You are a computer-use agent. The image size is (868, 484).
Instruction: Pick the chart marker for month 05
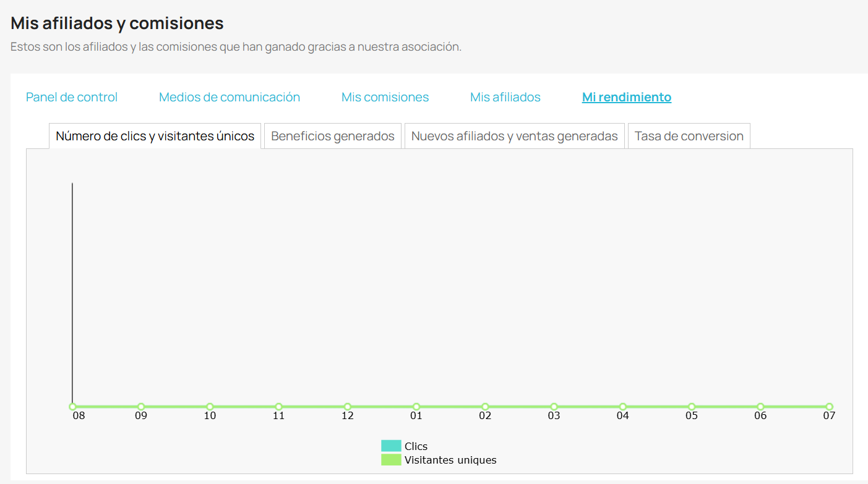692,407
